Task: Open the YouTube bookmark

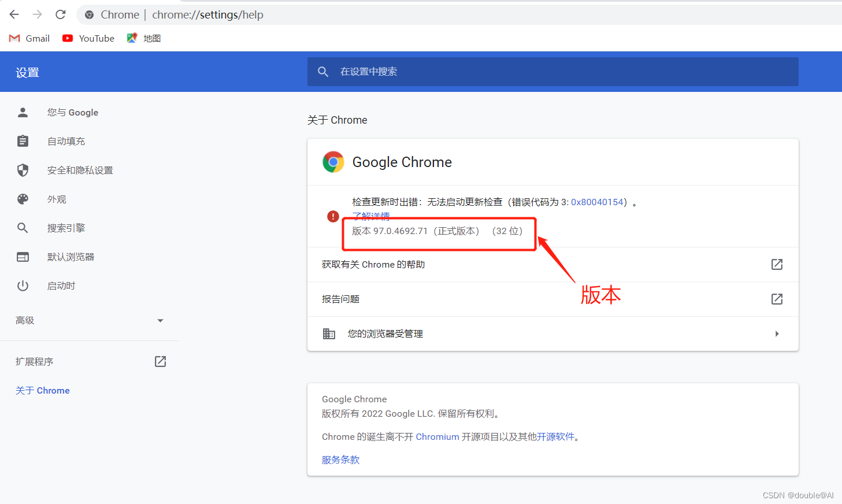Action: pos(88,38)
